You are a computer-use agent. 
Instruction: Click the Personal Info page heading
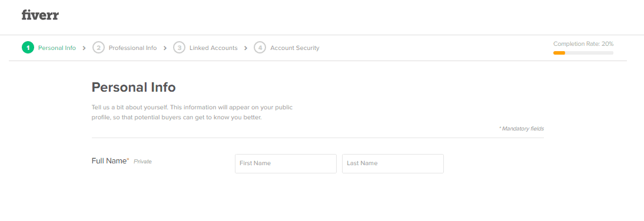(x=134, y=88)
